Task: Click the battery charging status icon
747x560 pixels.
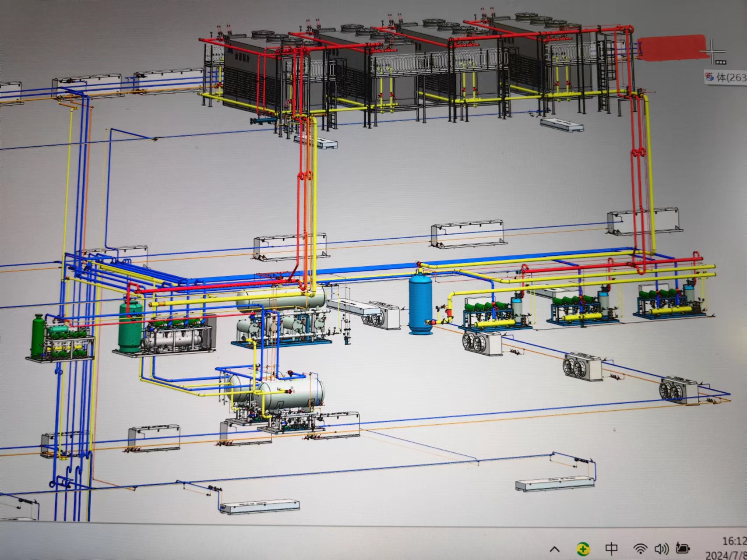Action: pyautogui.click(x=682, y=548)
